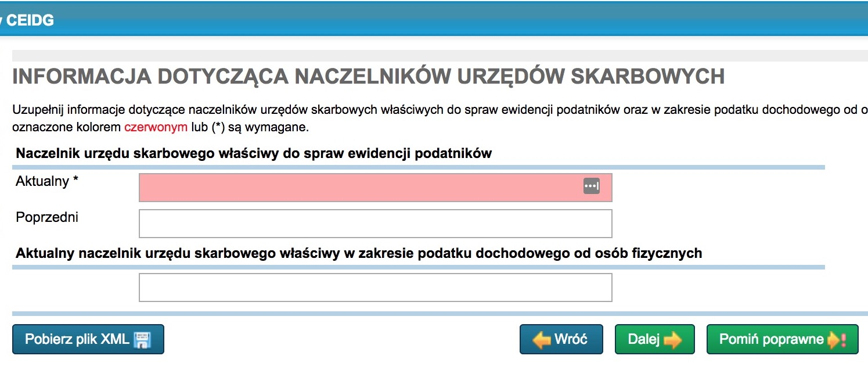Click the autofill icon inside the Aktualny field
Screen dimensions: 868x388
coord(591,186)
